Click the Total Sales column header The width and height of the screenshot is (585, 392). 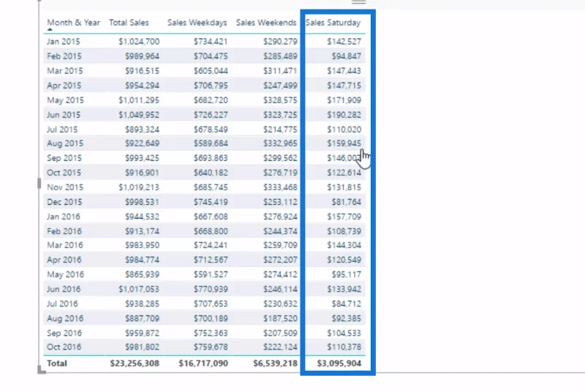tap(129, 23)
